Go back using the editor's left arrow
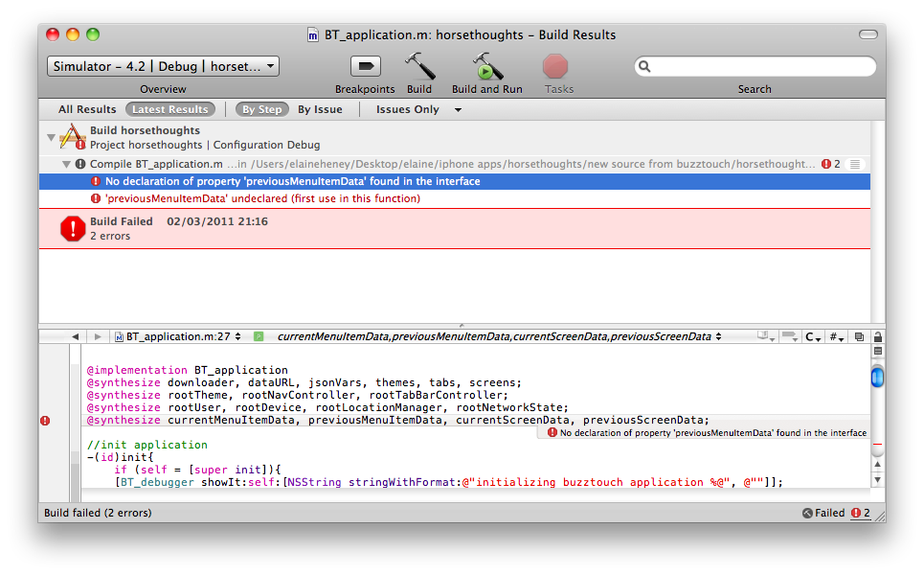924x575 pixels. pyautogui.click(x=75, y=337)
